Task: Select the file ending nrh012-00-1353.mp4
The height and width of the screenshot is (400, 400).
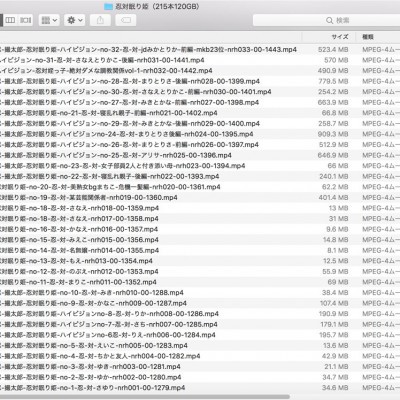Action: click(200, 271)
